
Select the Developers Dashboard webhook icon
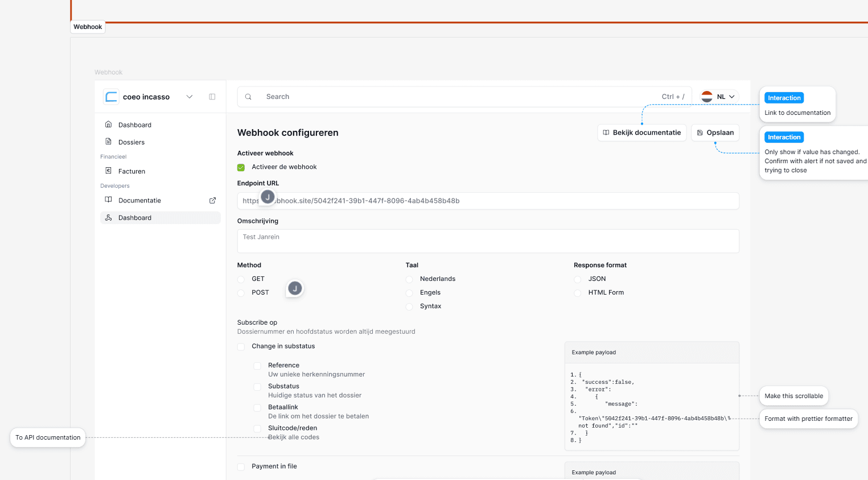pyautogui.click(x=108, y=217)
